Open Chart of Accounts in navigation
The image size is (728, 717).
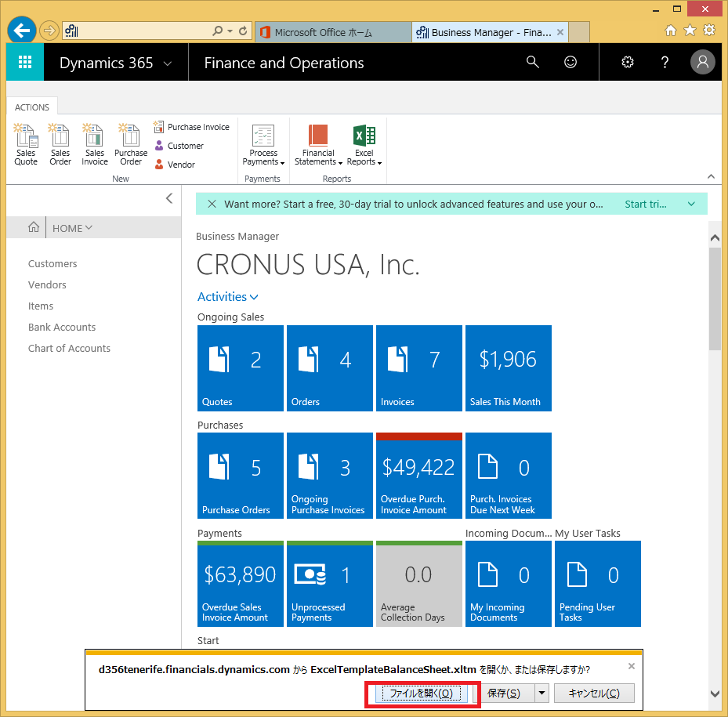pyautogui.click(x=69, y=348)
